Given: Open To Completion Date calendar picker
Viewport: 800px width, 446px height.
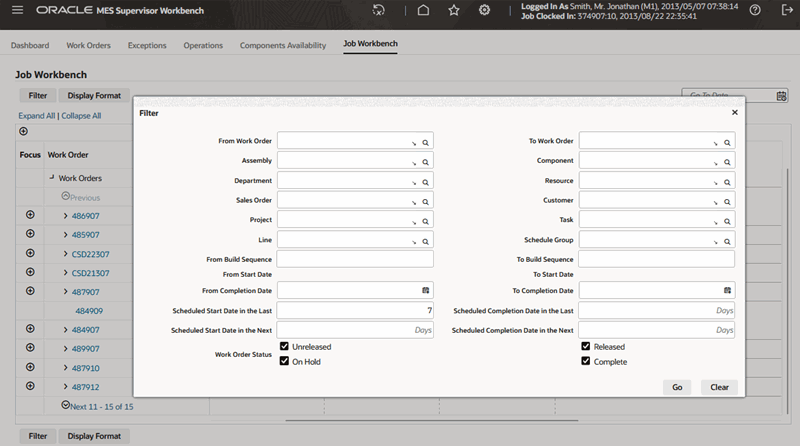Looking at the screenshot, I should [x=727, y=290].
